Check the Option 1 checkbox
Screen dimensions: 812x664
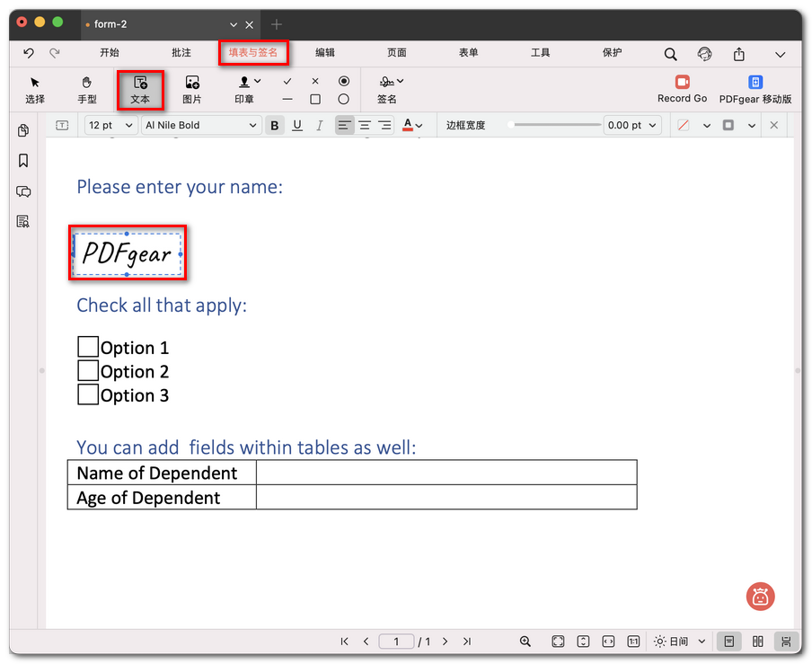coord(88,347)
